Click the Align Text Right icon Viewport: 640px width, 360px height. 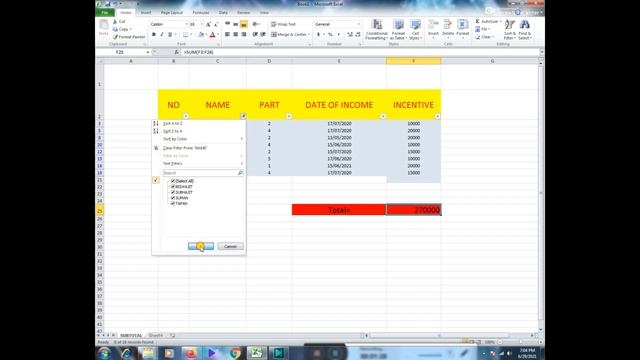tap(244, 35)
